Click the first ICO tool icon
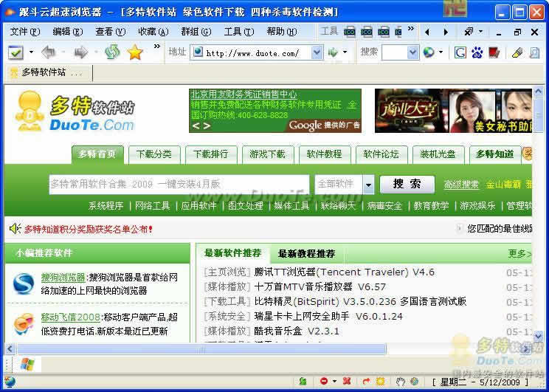 (350, 32)
